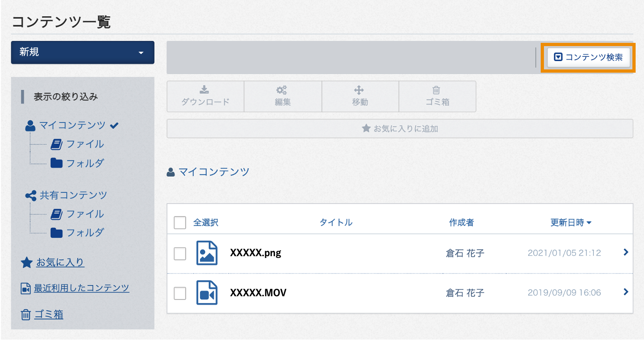
Task: Click the video file icon for XXXXX.MOV
Action: (207, 292)
